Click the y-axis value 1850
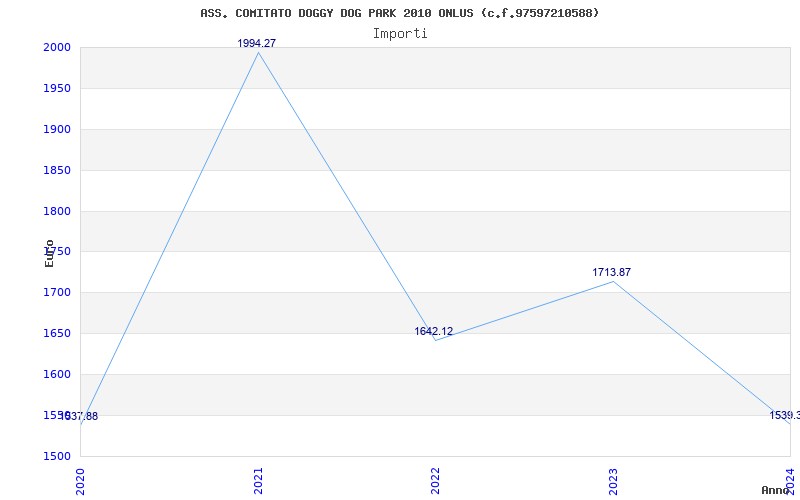Viewport: 800px width, 500px height. (57, 170)
